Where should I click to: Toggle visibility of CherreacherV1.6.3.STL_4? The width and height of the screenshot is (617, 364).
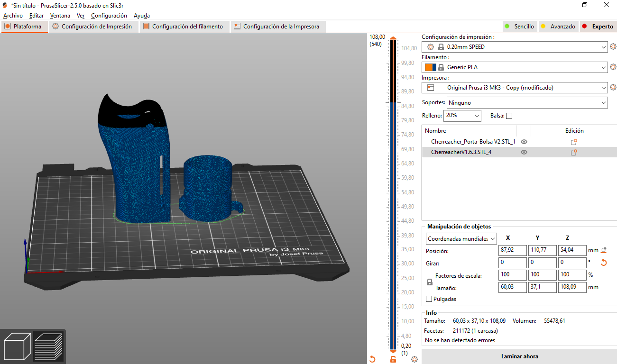524,152
